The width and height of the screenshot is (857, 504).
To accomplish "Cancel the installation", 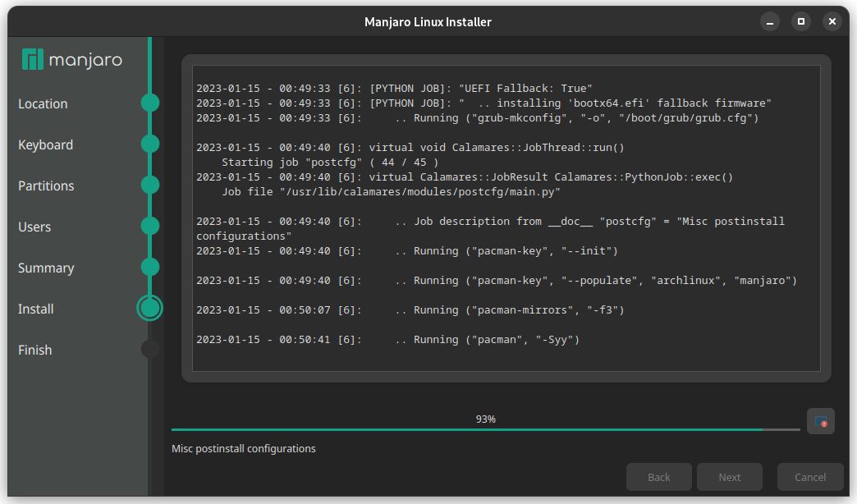I will point(810,477).
